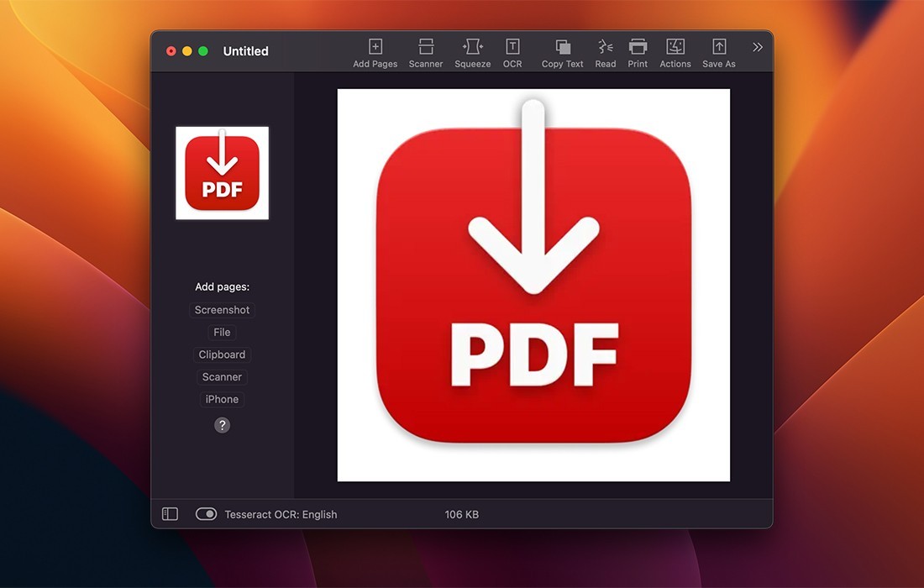Open the help question mark button
The image size is (924, 588).
(222, 425)
